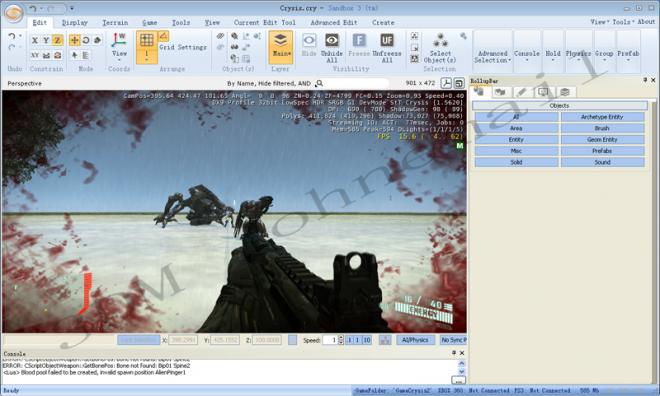
Task: Click the Archetype Entity button
Action: pyautogui.click(x=602, y=117)
